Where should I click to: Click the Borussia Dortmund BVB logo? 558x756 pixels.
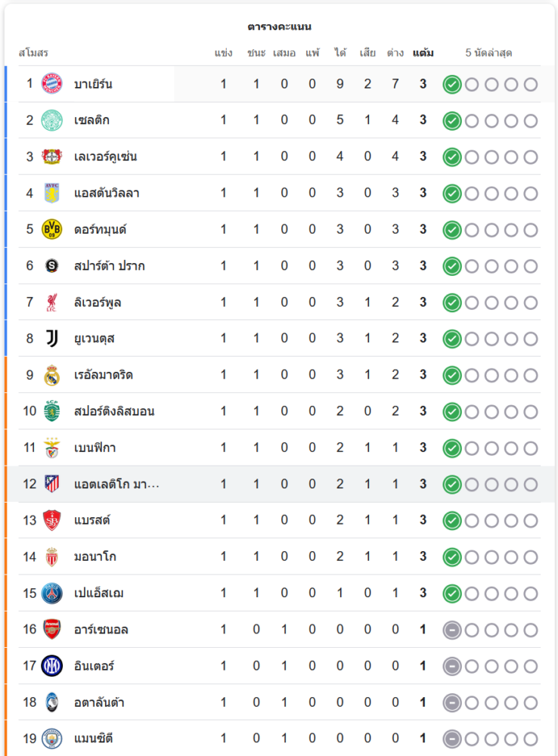[51, 229]
